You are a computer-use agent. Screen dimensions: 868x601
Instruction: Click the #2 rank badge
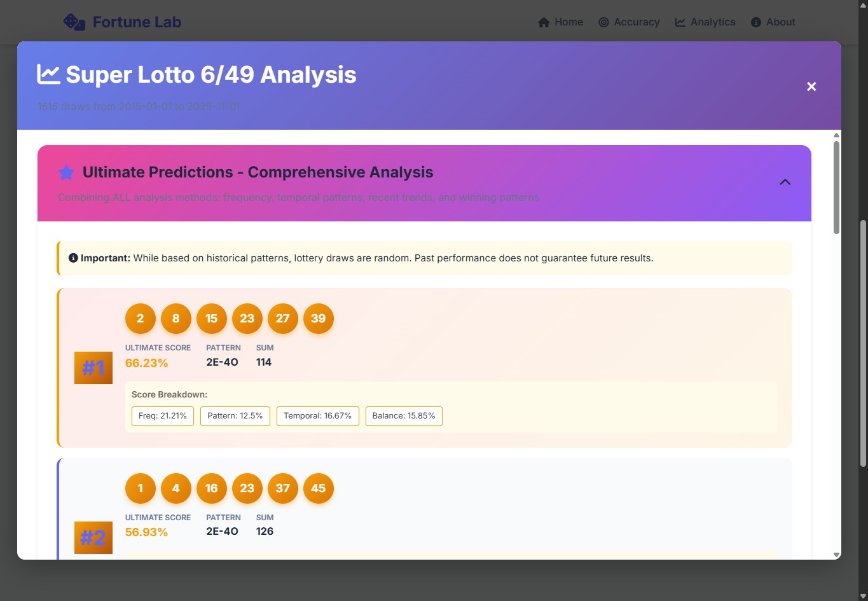tap(93, 537)
